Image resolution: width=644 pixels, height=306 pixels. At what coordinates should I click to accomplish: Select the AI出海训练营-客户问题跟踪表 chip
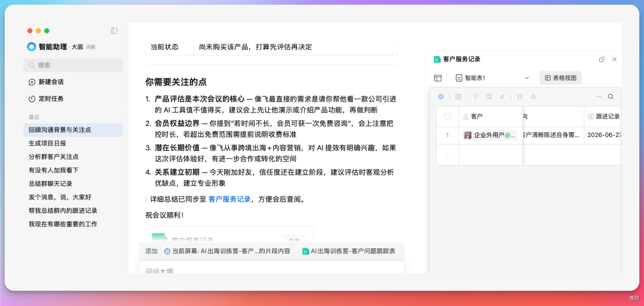(349, 251)
